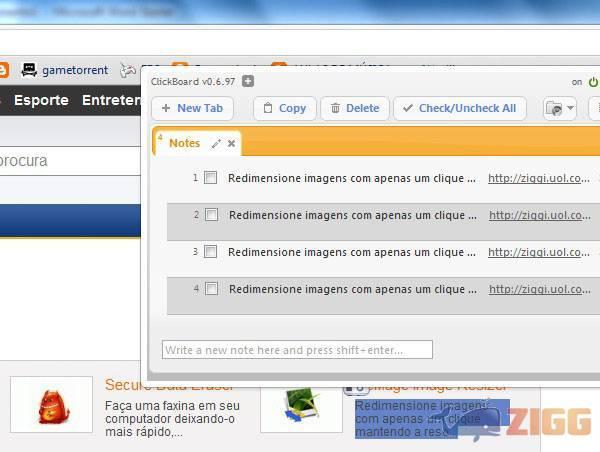600x452 pixels.
Task: Click the green power icon next to 'on'
Action: click(594, 82)
